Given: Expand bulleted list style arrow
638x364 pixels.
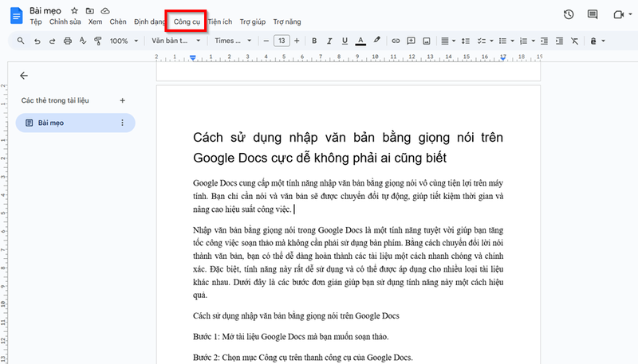Looking at the screenshot, I should click(512, 41).
